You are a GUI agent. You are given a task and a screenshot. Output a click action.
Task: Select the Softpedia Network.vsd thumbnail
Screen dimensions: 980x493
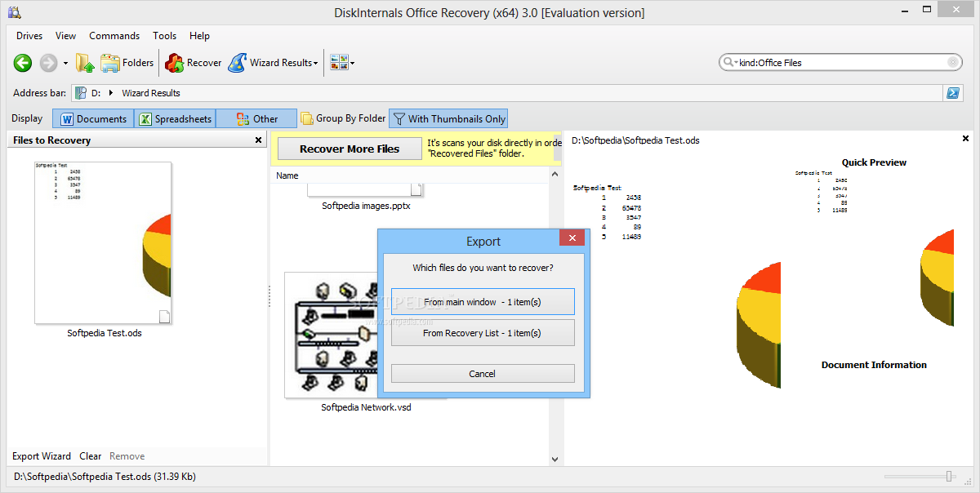[331, 335]
